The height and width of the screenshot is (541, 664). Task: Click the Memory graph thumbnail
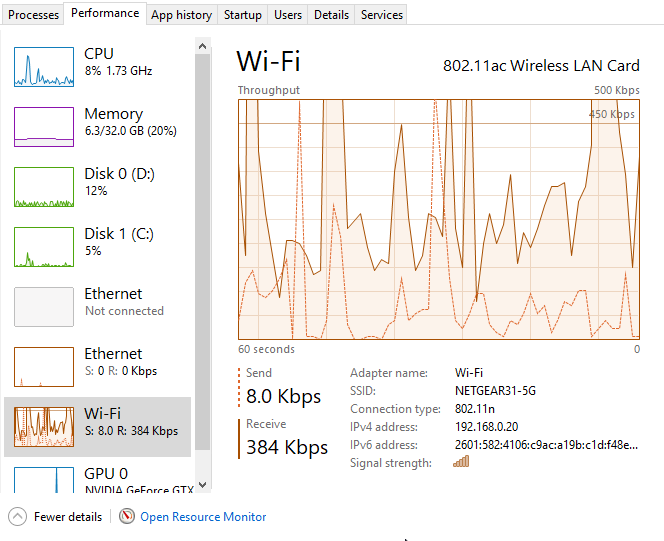[44, 126]
